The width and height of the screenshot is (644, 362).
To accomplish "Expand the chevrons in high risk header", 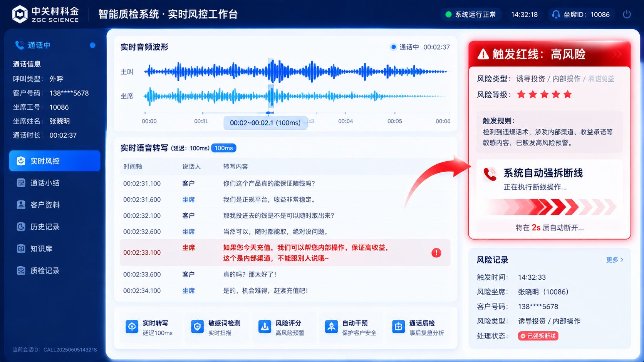I will [x=617, y=54].
